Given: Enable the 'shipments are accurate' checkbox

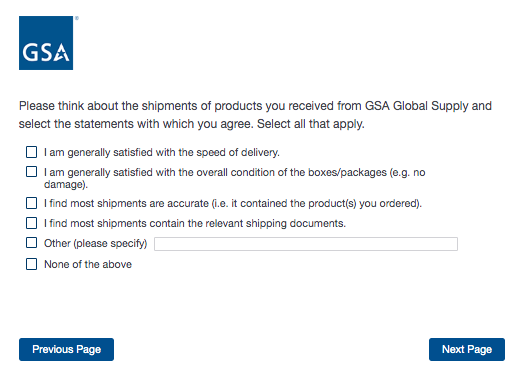Looking at the screenshot, I should pyautogui.click(x=31, y=203).
